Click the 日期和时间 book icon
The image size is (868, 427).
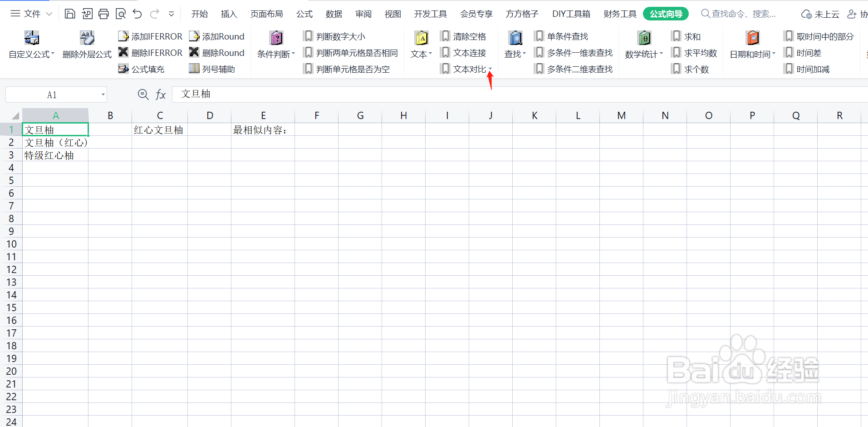coord(753,38)
